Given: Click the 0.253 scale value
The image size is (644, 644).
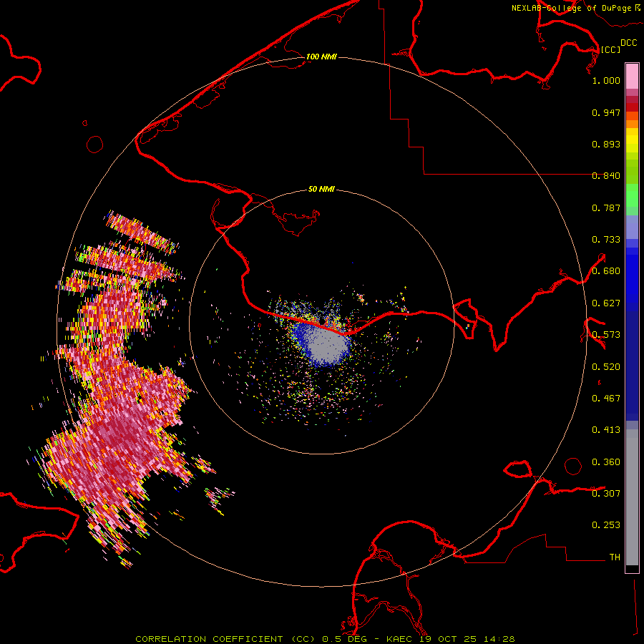Looking at the screenshot, I should tap(606, 525).
